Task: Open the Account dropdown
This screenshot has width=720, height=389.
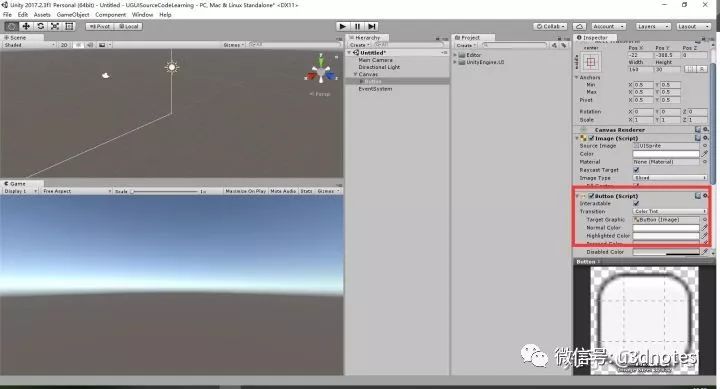Action: pos(608,27)
